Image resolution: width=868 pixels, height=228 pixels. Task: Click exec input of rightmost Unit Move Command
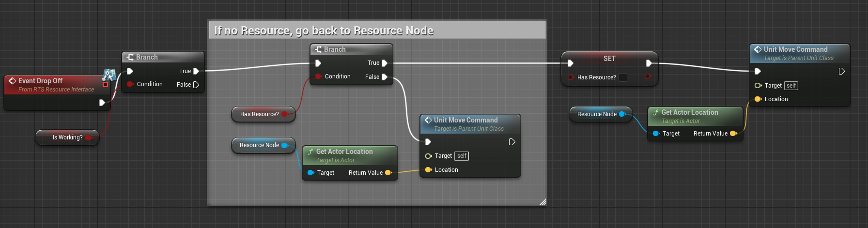point(758,71)
